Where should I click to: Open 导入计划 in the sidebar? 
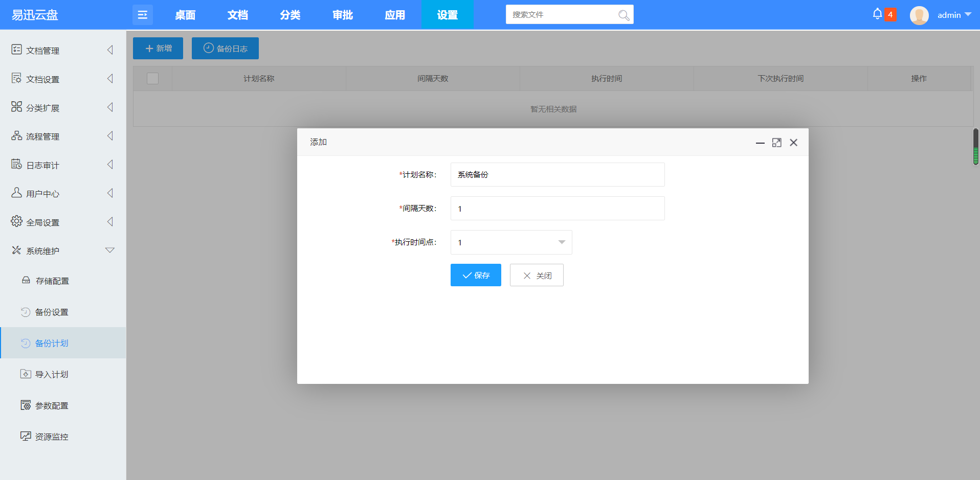63,374
